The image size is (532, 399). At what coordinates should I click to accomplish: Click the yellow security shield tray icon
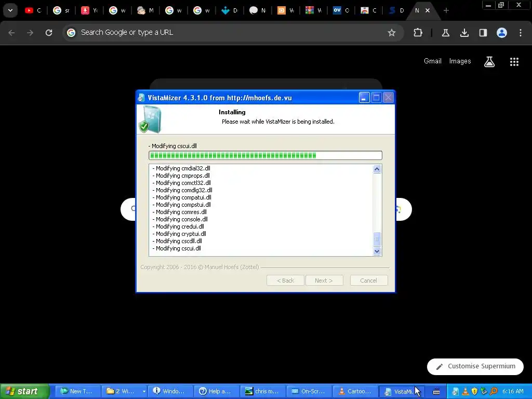tap(475, 392)
